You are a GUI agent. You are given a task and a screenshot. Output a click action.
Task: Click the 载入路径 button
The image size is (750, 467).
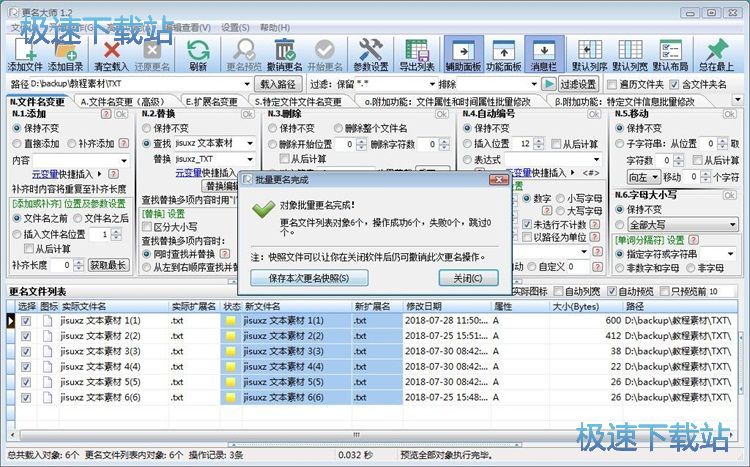point(277,85)
